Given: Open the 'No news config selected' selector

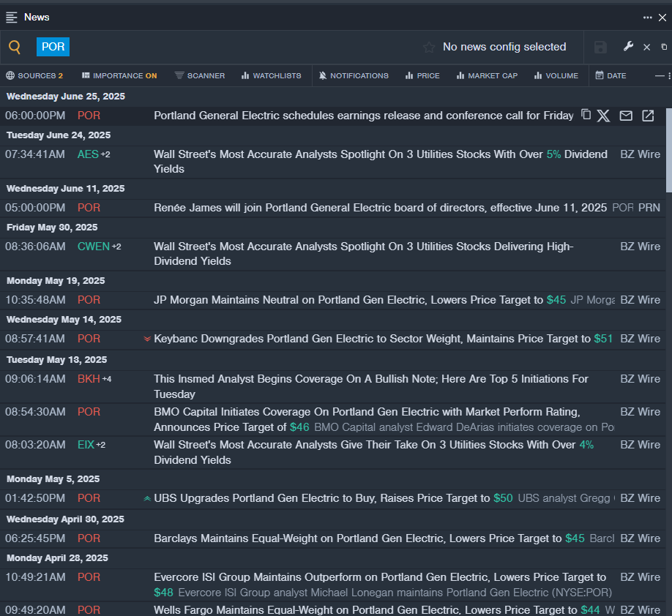Looking at the screenshot, I should [504, 47].
